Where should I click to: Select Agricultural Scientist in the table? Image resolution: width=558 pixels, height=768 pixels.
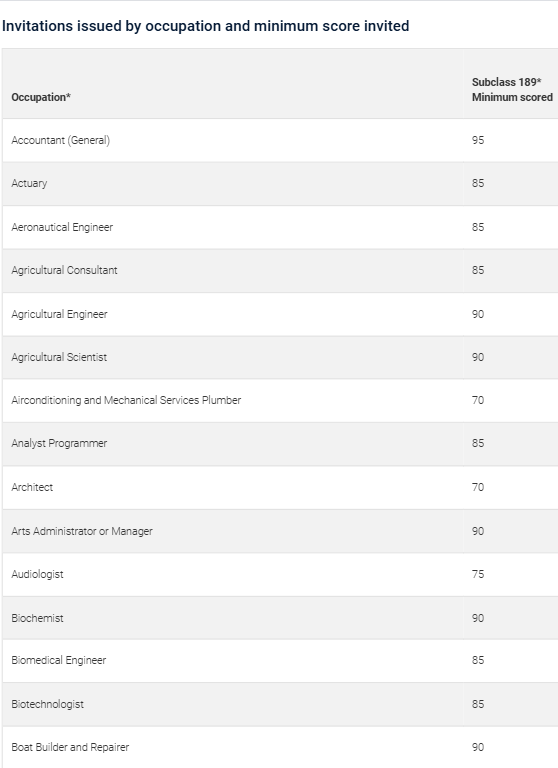[x=59, y=357]
